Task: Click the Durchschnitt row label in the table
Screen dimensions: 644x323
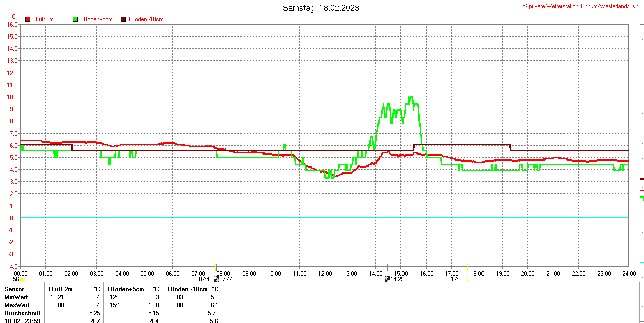Action: tap(22, 313)
